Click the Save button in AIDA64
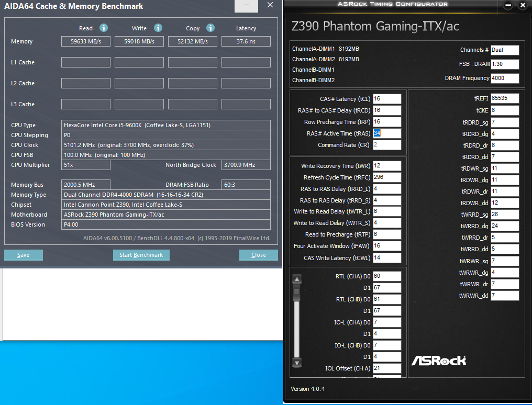Image resolution: width=532 pixels, height=405 pixels. click(24, 255)
